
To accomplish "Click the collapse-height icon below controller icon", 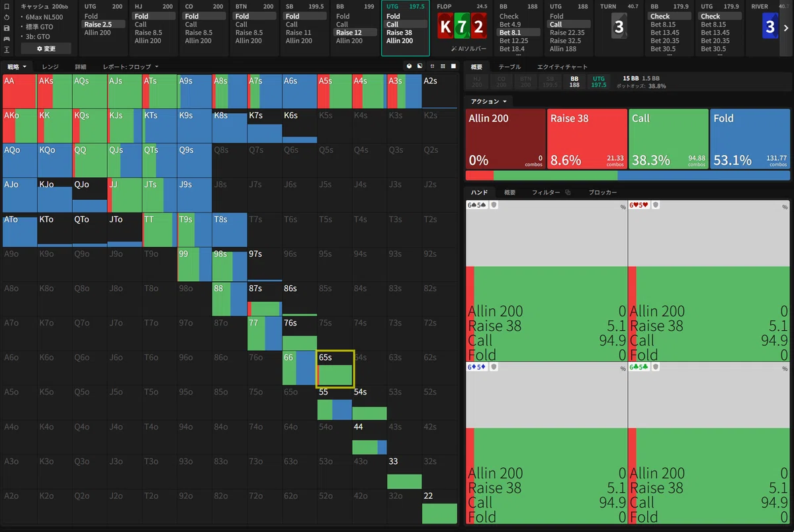I will click(x=6, y=50).
